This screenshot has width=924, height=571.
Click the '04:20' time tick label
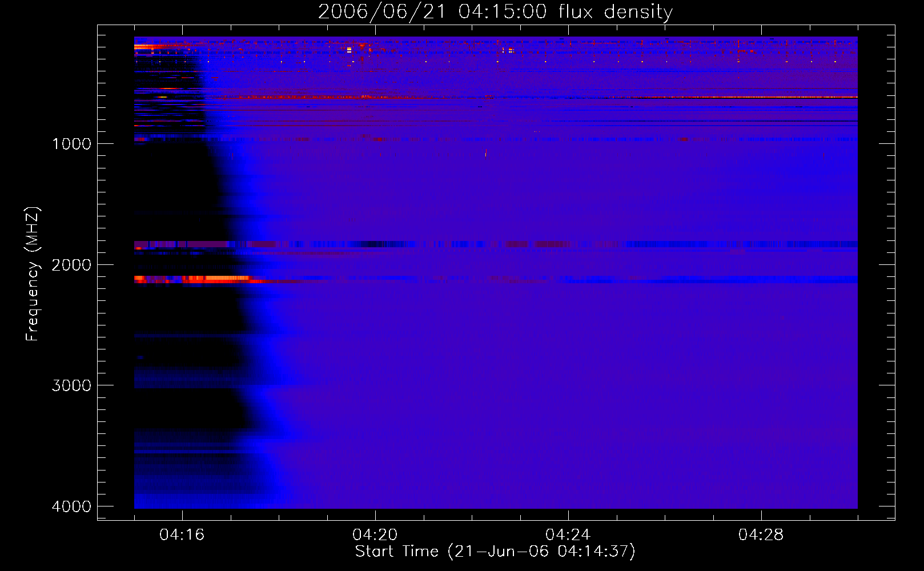(x=375, y=535)
